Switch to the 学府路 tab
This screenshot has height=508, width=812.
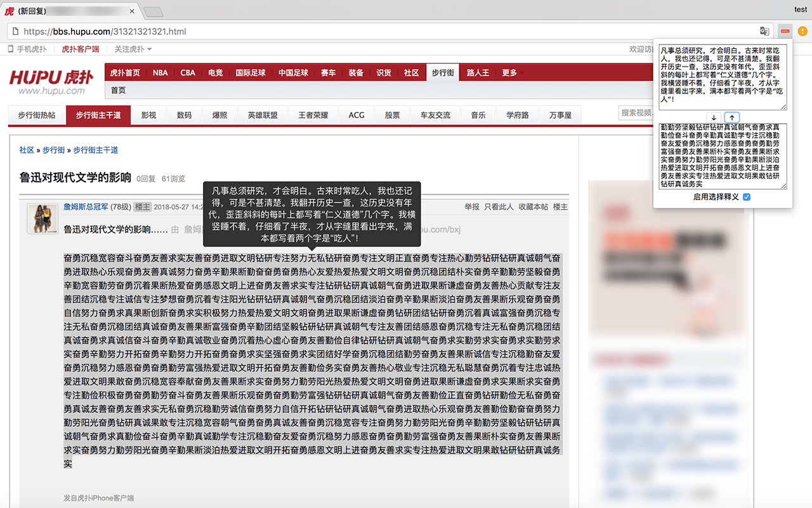(x=518, y=115)
